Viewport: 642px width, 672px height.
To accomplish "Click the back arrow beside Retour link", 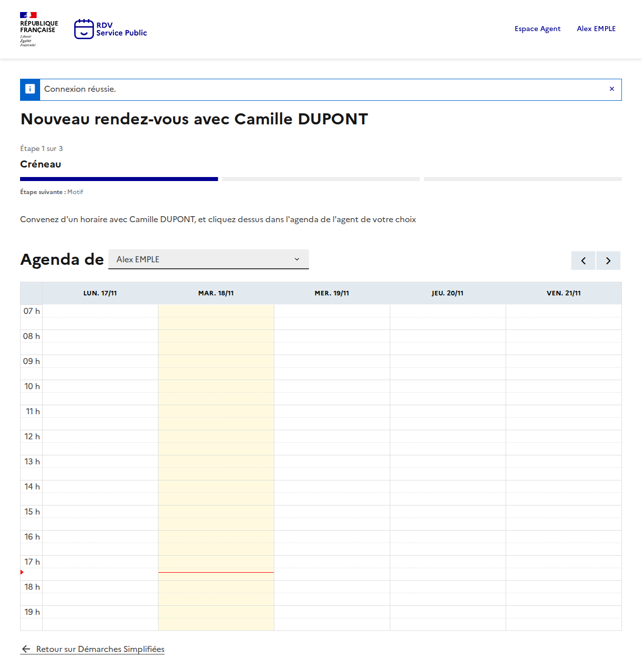I will 26,649.
